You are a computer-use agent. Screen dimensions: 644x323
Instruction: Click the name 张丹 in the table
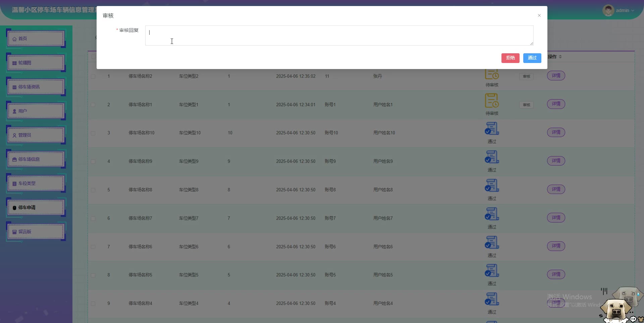377,76
